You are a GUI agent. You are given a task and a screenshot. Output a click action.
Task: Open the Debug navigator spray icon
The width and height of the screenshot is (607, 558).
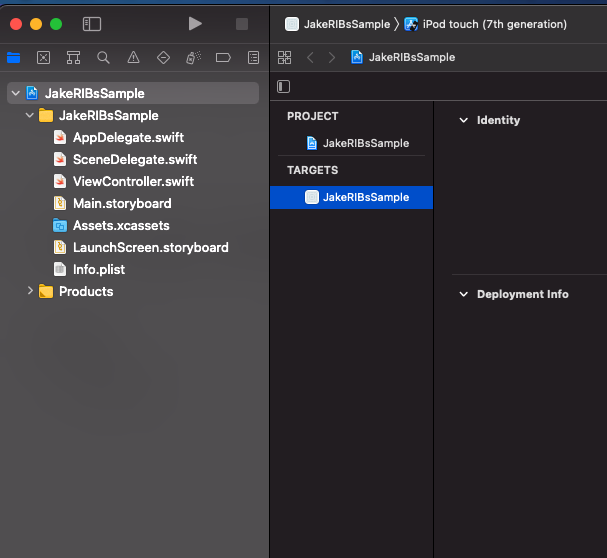194,58
